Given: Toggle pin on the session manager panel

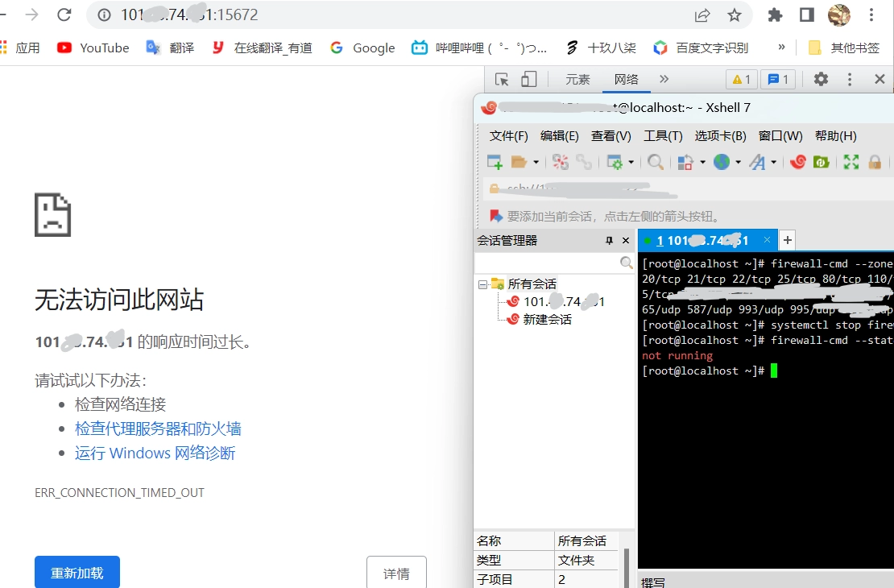Looking at the screenshot, I should (609, 241).
